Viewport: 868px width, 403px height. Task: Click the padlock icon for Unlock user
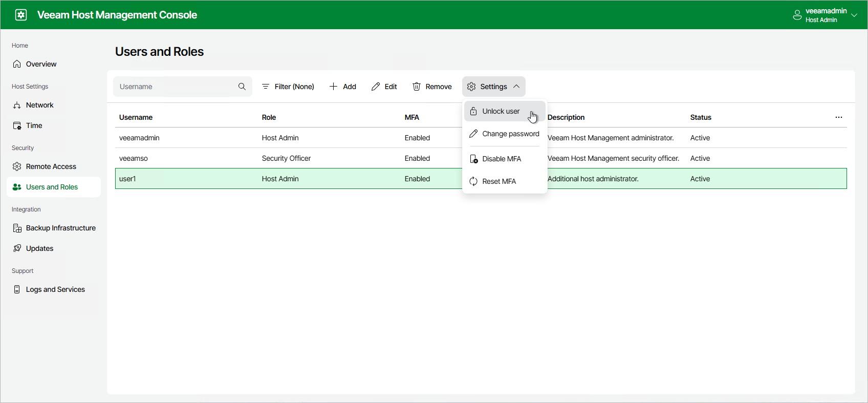pos(473,111)
